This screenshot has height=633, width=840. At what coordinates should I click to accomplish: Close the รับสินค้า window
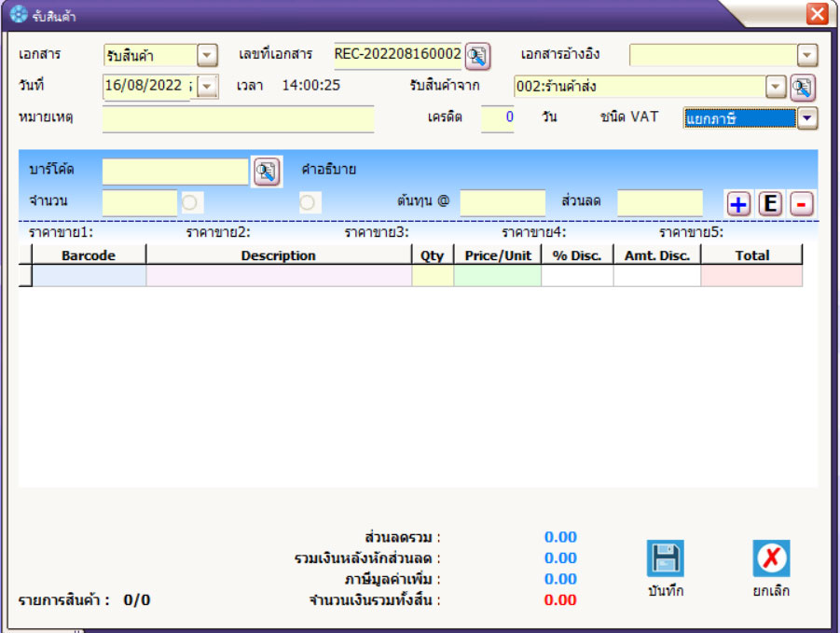click(817, 14)
